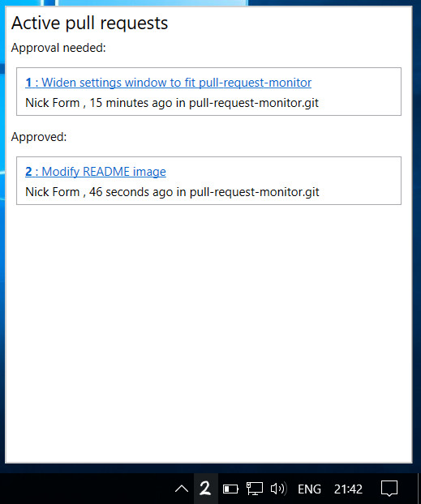421x504 pixels.
Task: Click Show desktop strip at taskbar edge
Action: click(419, 489)
